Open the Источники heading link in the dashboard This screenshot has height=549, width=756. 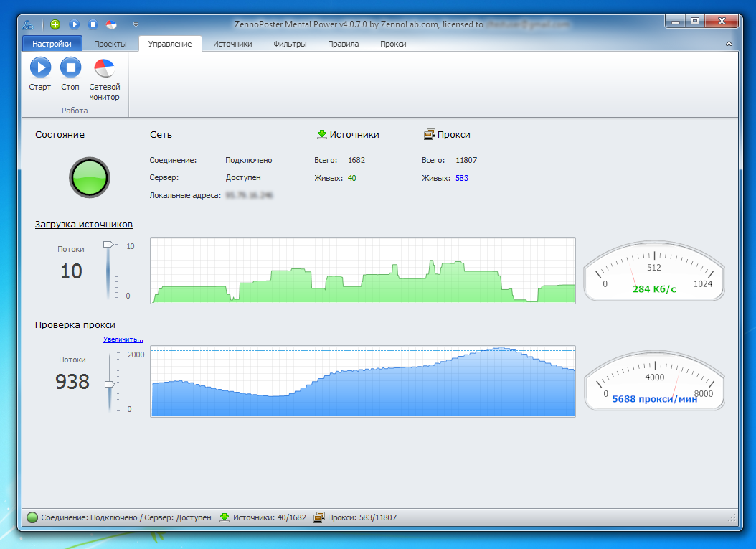(x=354, y=135)
